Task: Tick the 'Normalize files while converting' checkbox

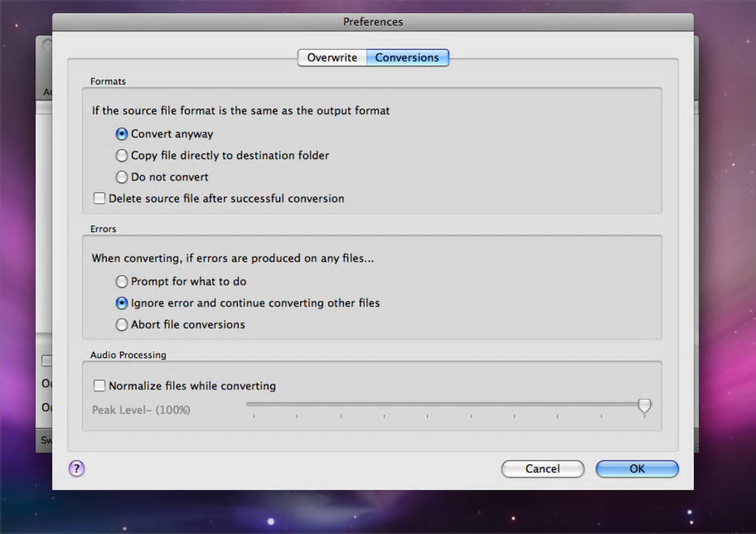Action: pos(99,386)
